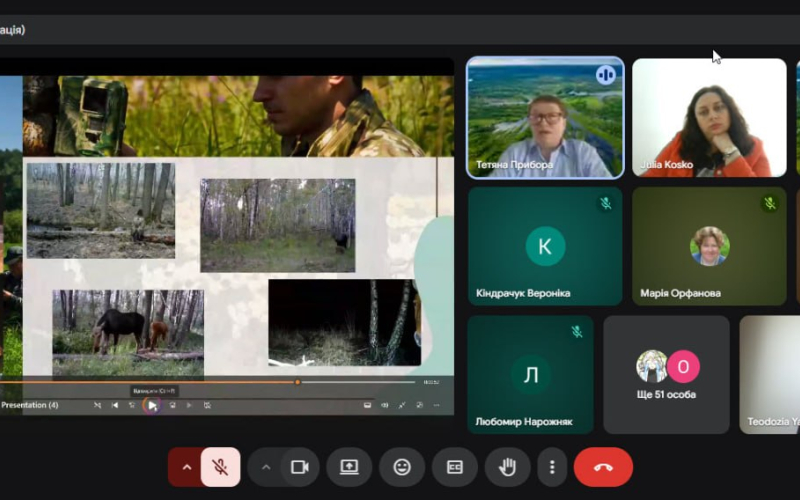Click Марія Орфанова profile photo
The width and height of the screenshot is (800, 500).
click(710, 246)
